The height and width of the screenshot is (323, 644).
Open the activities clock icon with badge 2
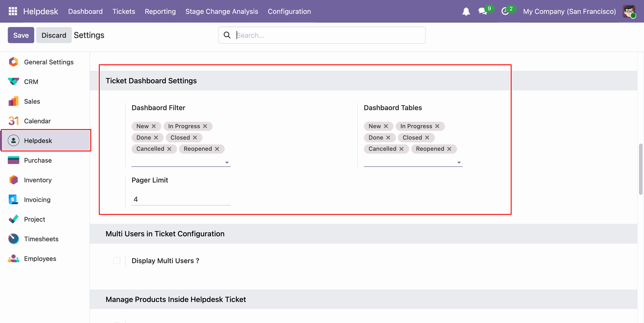click(x=505, y=11)
